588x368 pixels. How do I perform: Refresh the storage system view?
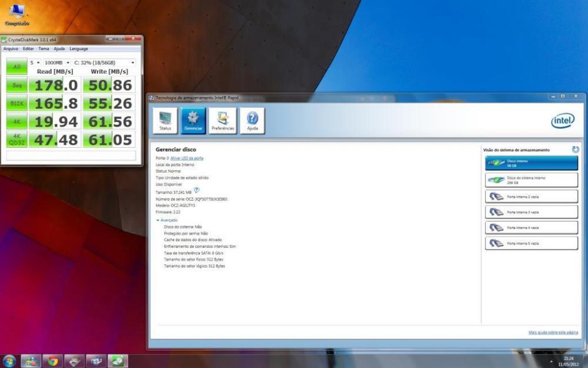[x=575, y=150]
